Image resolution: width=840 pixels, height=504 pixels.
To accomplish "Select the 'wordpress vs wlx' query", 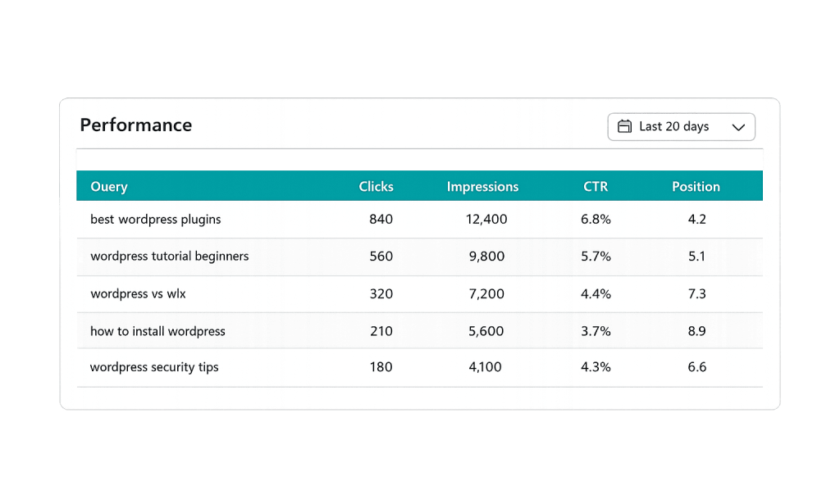I will click(138, 293).
